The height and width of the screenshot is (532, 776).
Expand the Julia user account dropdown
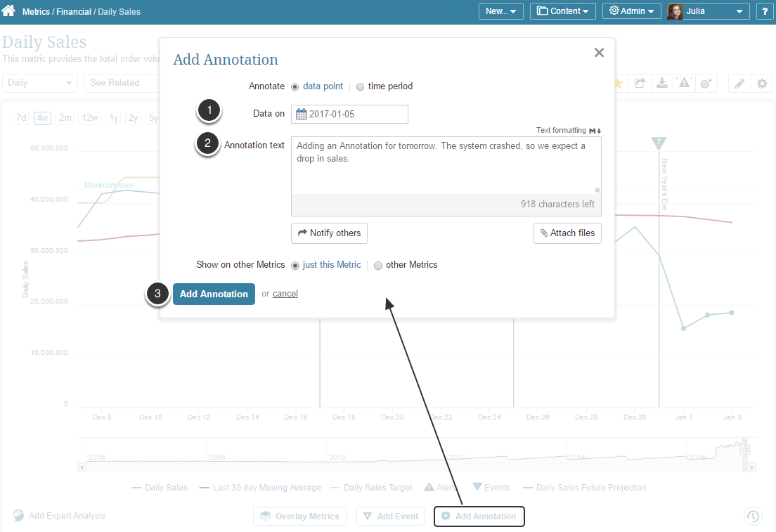coord(707,11)
